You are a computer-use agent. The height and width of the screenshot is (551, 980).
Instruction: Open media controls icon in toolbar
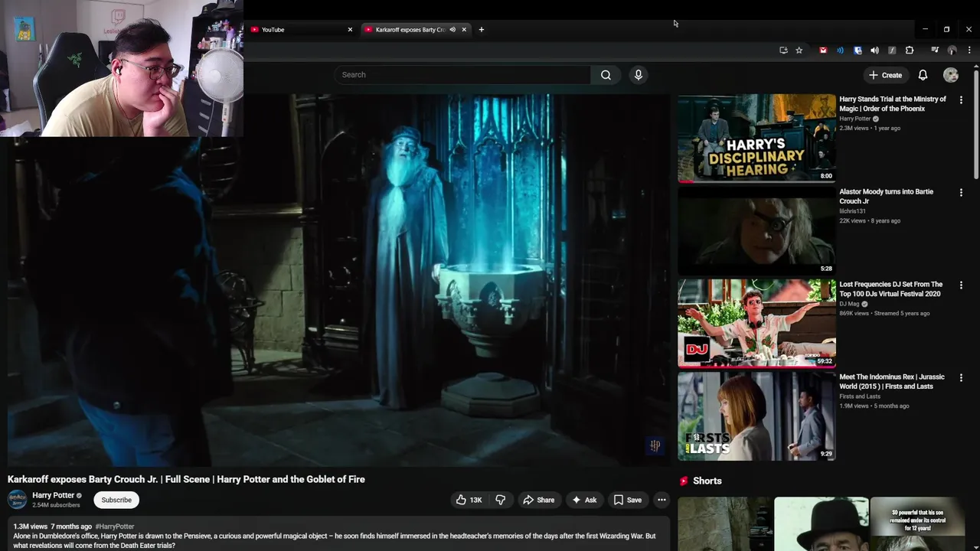coord(935,51)
